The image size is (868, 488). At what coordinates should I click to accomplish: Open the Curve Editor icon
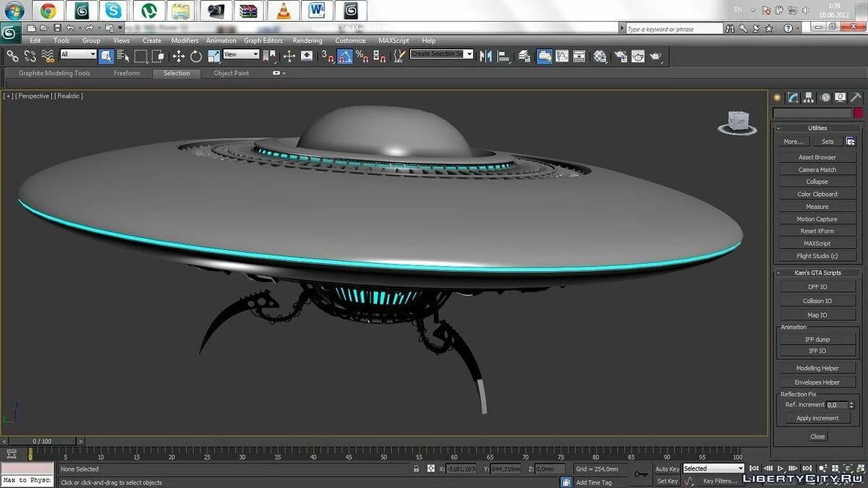click(x=563, y=56)
